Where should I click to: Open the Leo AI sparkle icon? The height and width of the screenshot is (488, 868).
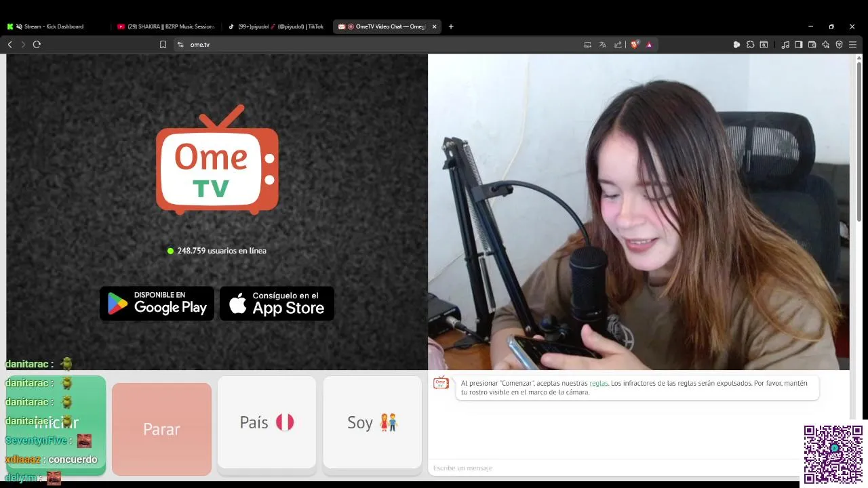(x=825, y=45)
